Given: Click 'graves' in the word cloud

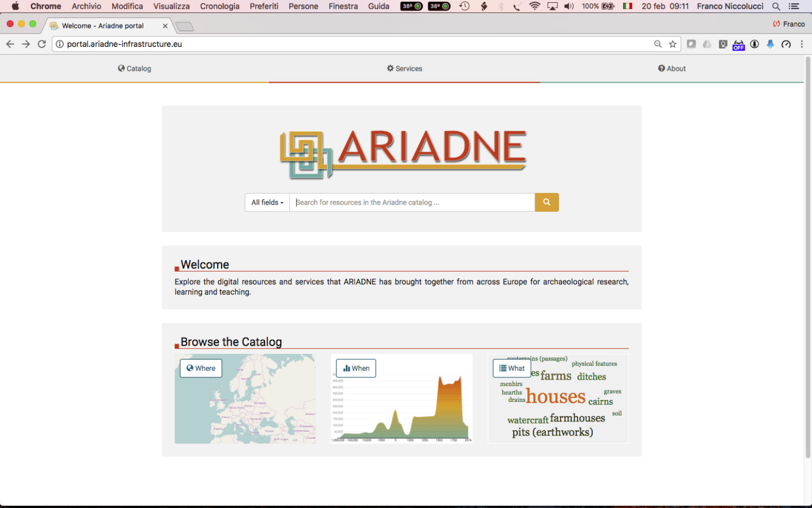Looking at the screenshot, I should point(612,391).
